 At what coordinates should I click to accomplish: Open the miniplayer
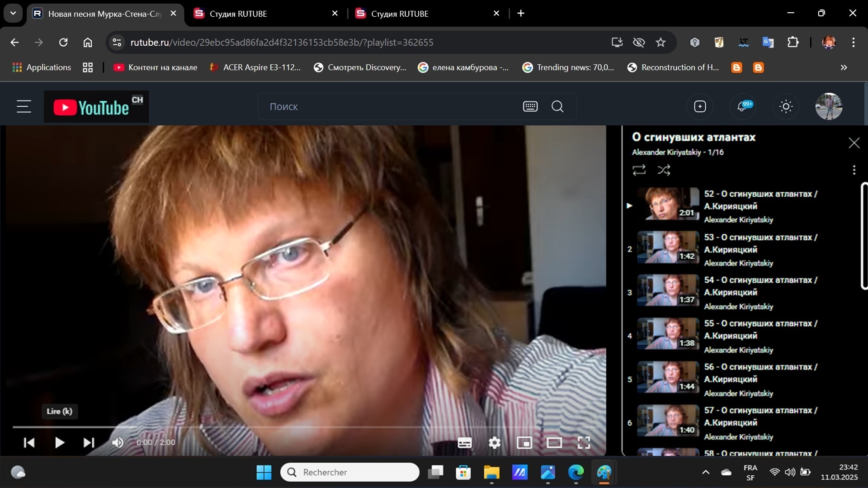pos(524,442)
